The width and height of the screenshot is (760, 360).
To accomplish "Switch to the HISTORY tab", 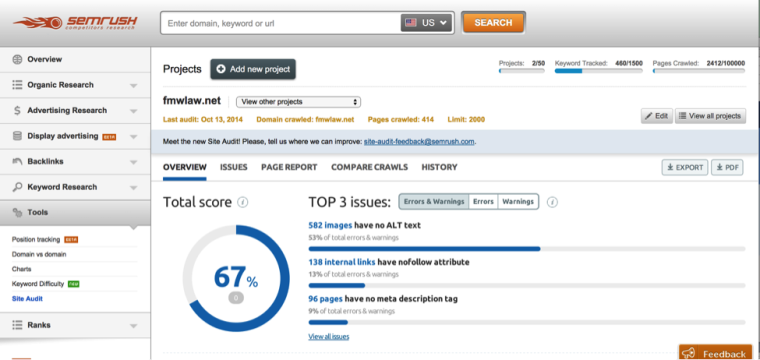I will click(x=439, y=167).
